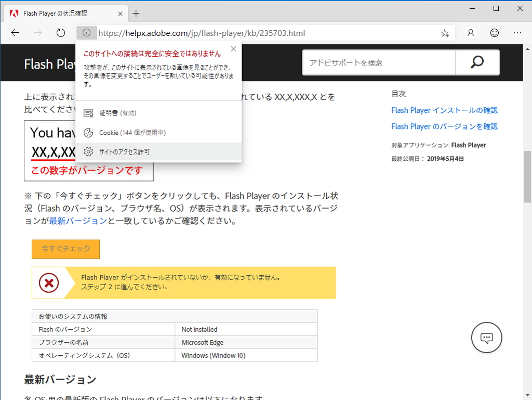Switch to the Flash Player の状況確認 tab
This screenshot has width=532, height=400.
click(x=57, y=14)
